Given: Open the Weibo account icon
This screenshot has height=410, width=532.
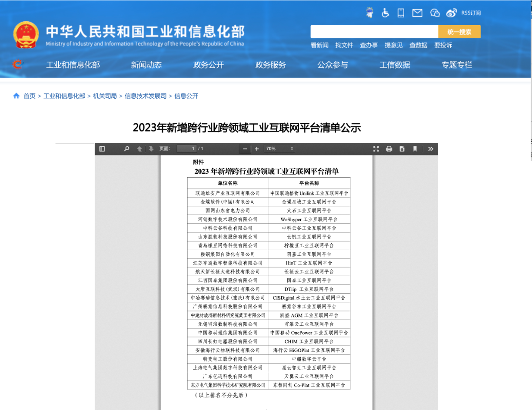Looking at the screenshot, I should point(452,13).
